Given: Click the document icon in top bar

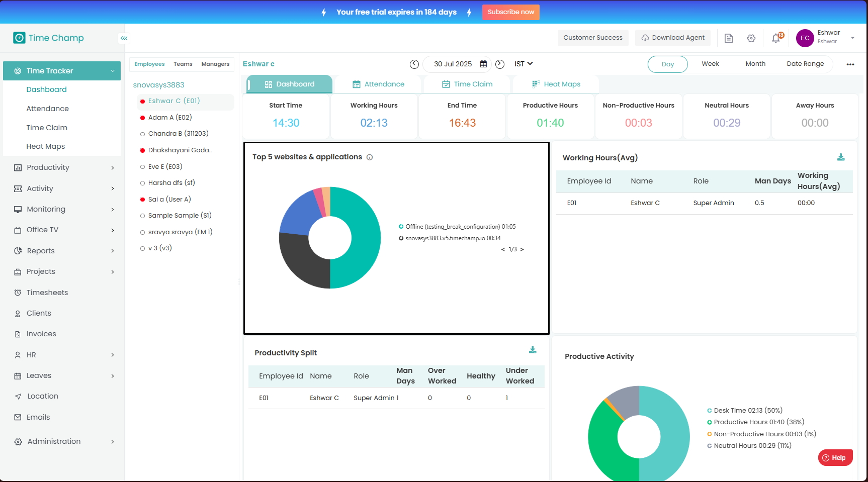Looking at the screenshot, I should tap(728, 38).
